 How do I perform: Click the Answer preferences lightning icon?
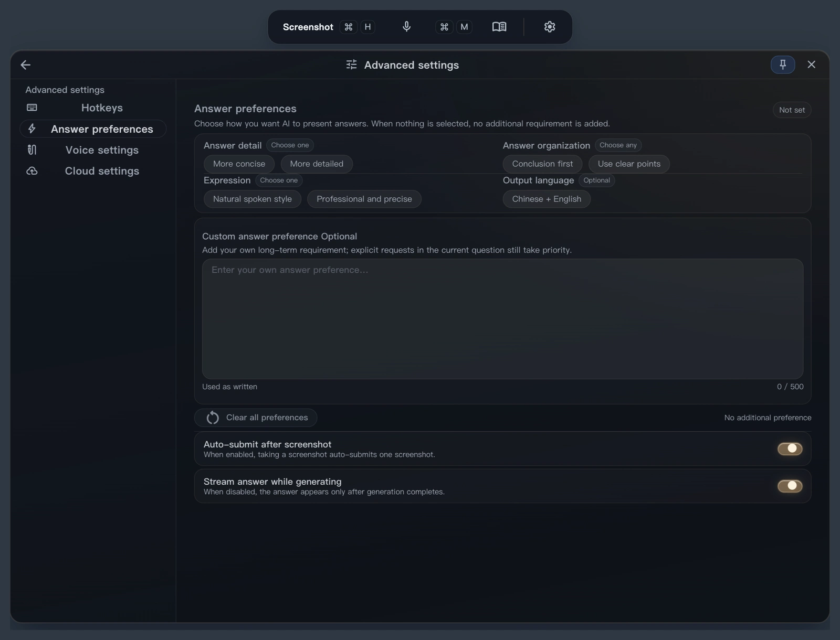tap(32, 129)
